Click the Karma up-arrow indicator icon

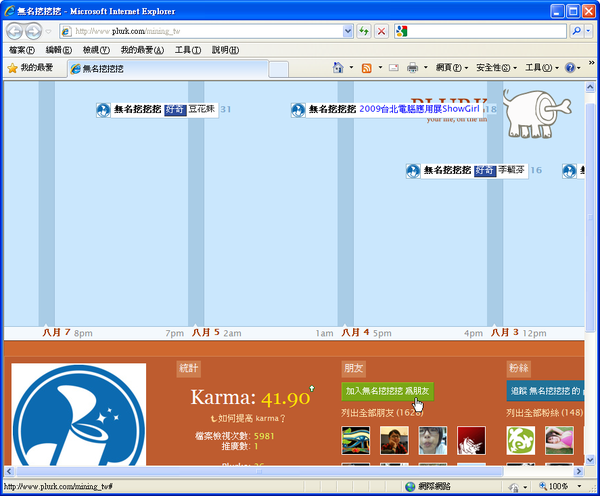click(x=312, y=388)
